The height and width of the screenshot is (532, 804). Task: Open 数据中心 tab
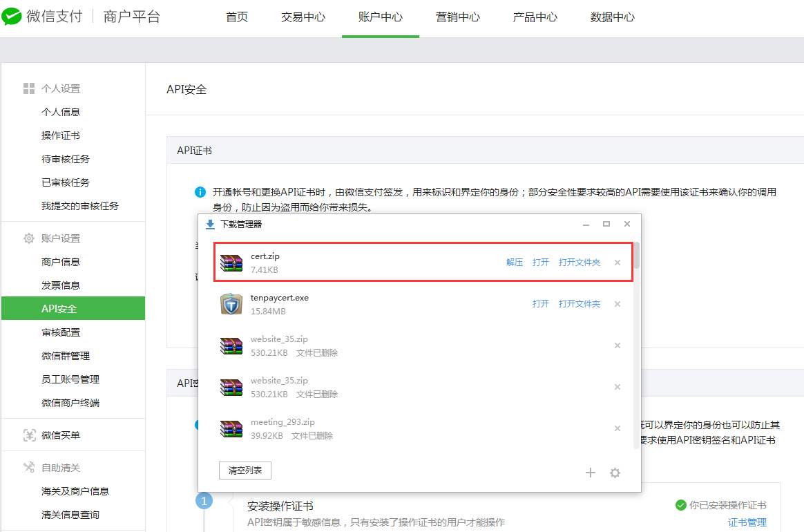tap(612, 17)
